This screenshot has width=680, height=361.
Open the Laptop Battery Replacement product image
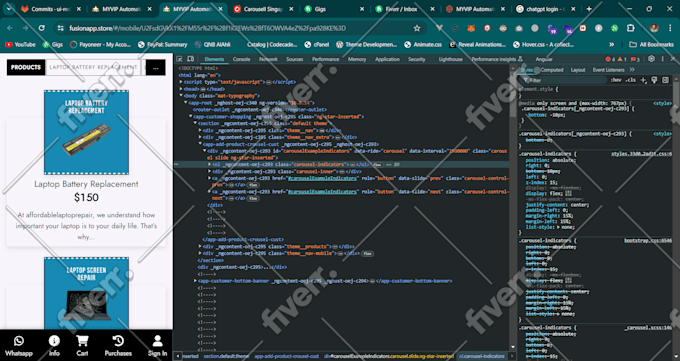tap(86, 132)
